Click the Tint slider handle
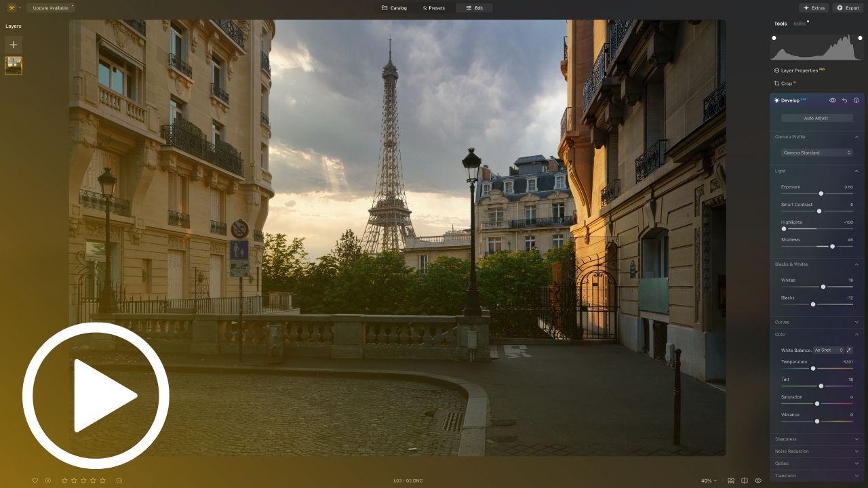 point(821,386)
